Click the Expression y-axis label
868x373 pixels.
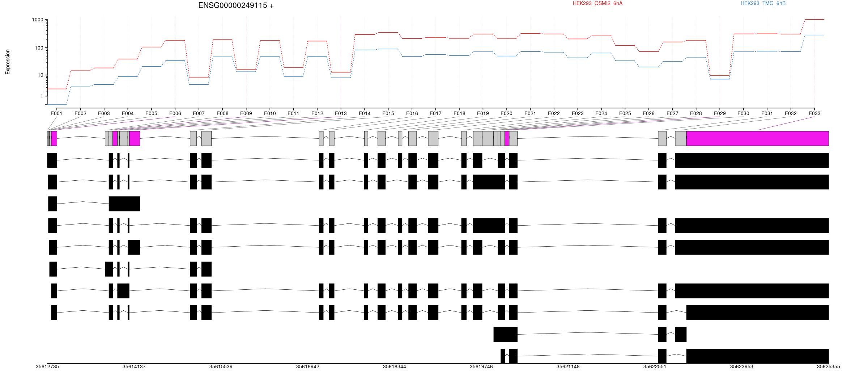8,62
